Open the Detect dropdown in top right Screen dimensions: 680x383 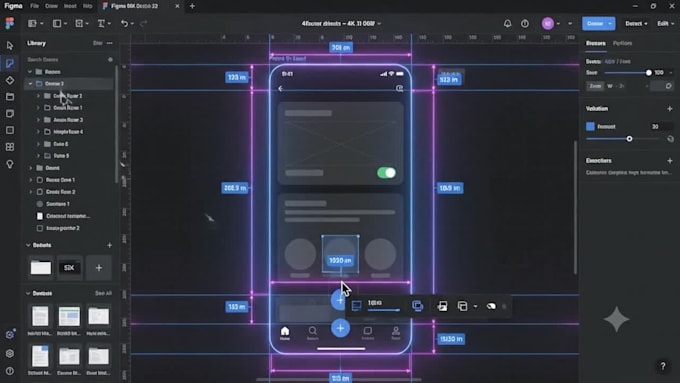[x=636, y=23]
